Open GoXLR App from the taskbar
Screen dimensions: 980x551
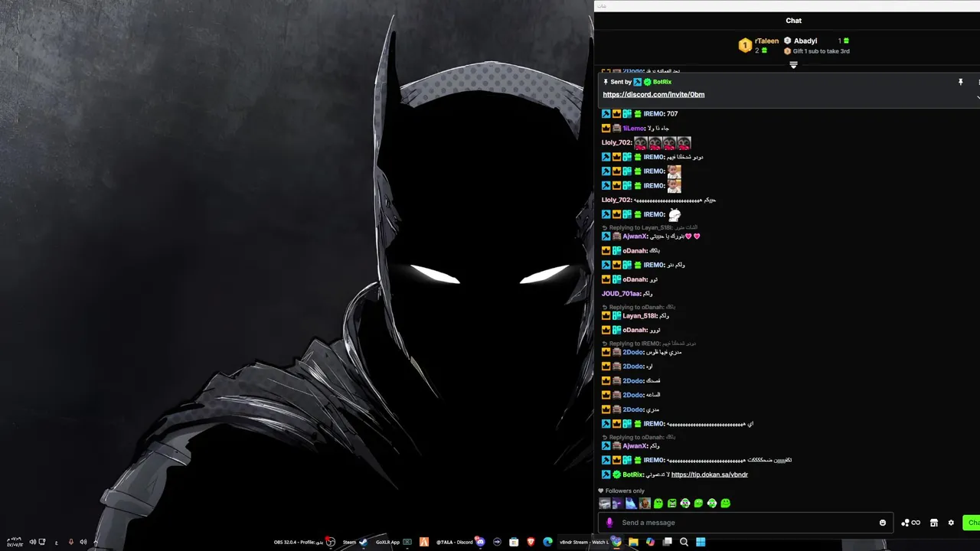click(x=394, y=542)
